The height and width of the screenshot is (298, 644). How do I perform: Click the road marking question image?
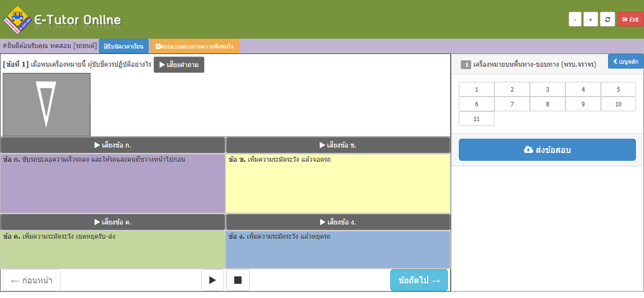tap(46, 105)
